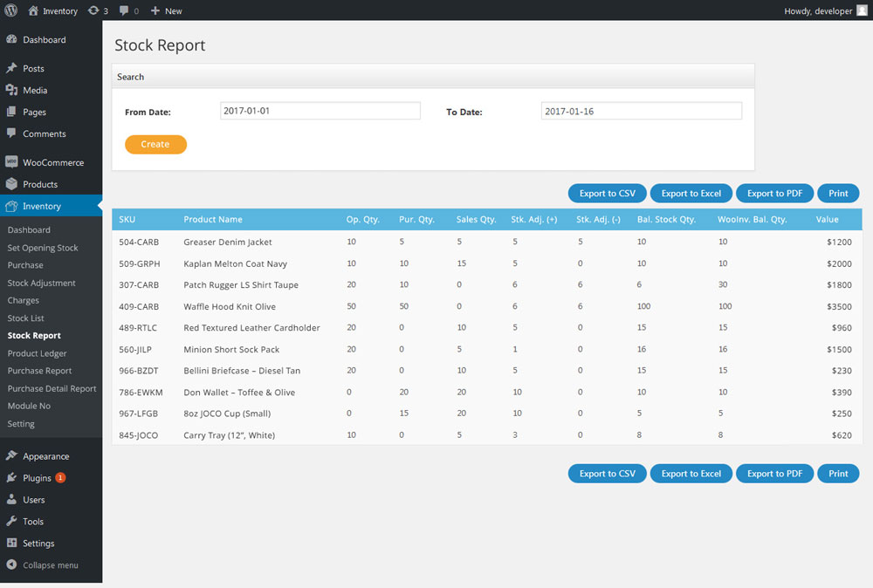Click the Plugins icon in sidebar

coord(11,478)
